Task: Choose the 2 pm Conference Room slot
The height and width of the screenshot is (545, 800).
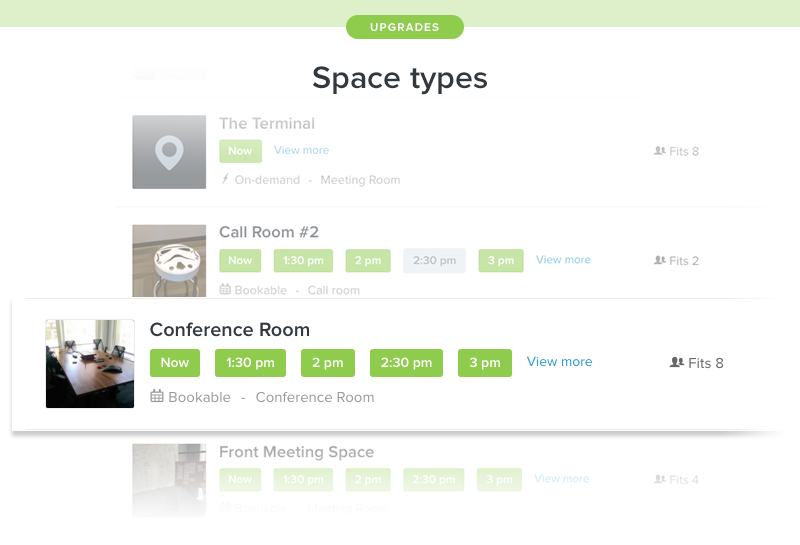Action: point(328,363)
